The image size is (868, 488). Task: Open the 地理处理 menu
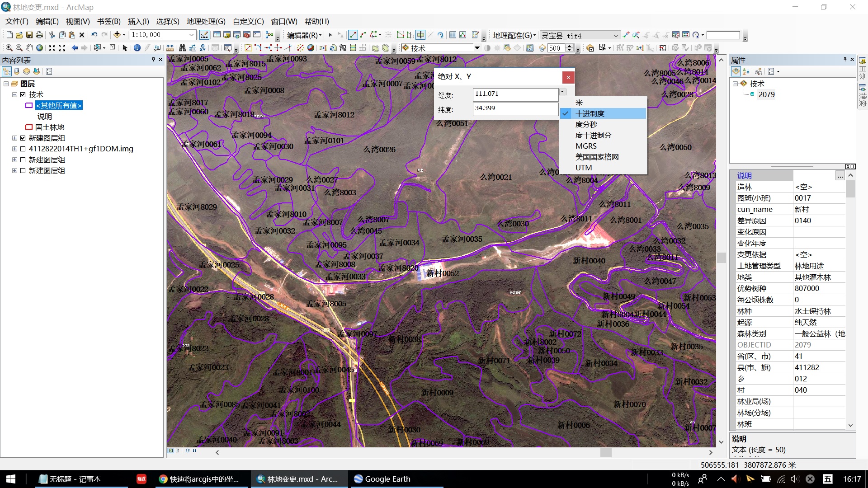[x=206, y=21]
